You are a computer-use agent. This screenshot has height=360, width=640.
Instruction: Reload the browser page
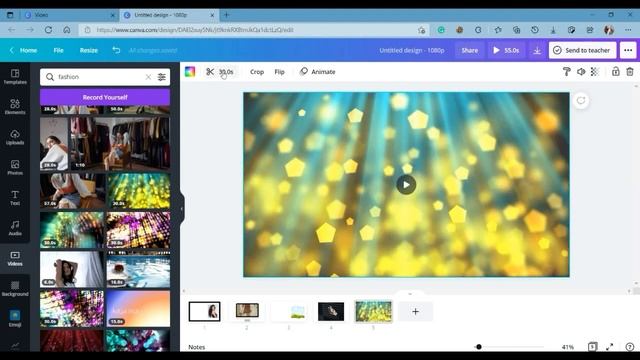pos(48,30)
